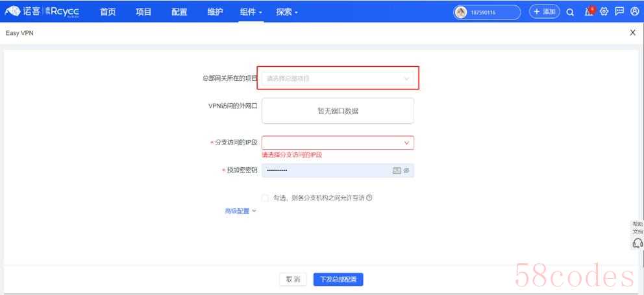Click the 下发总部配置 button

[x=338, y=279]
